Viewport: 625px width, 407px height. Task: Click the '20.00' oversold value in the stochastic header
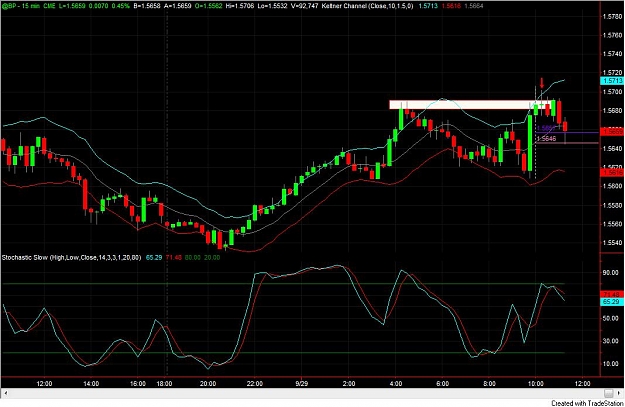pos(212,258)
